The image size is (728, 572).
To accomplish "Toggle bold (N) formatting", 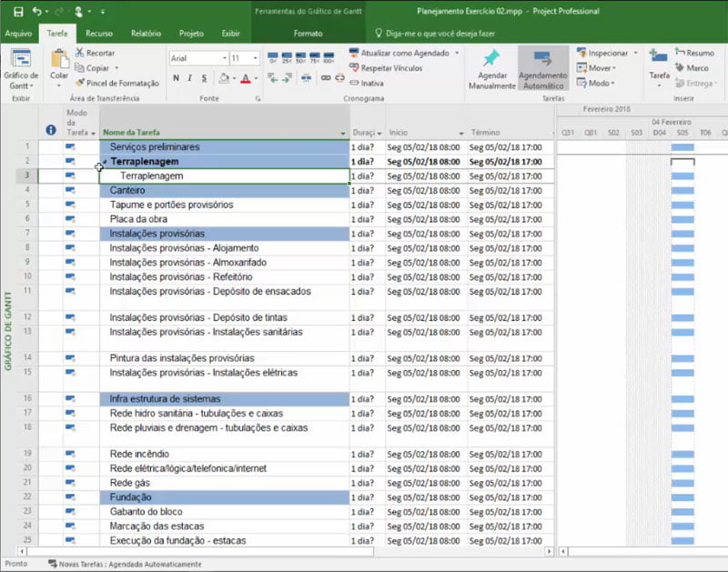I will [x=177, y=78].
